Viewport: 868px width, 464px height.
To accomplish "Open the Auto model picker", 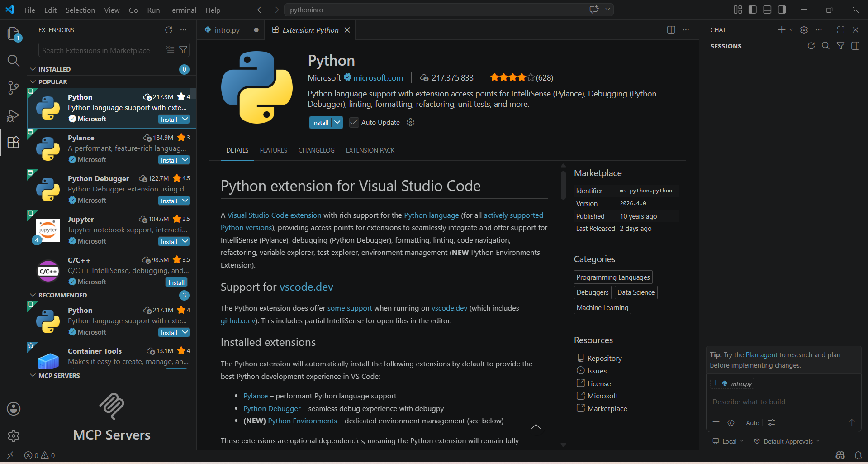I will click(753, 422).
